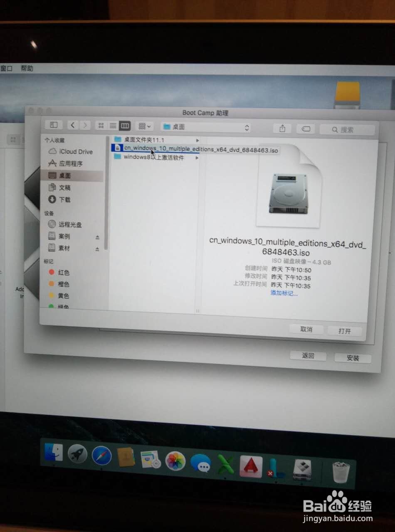The image size is (395, 532).
Task: Choose the 红色 tag
Action: [x=59, y=272]
